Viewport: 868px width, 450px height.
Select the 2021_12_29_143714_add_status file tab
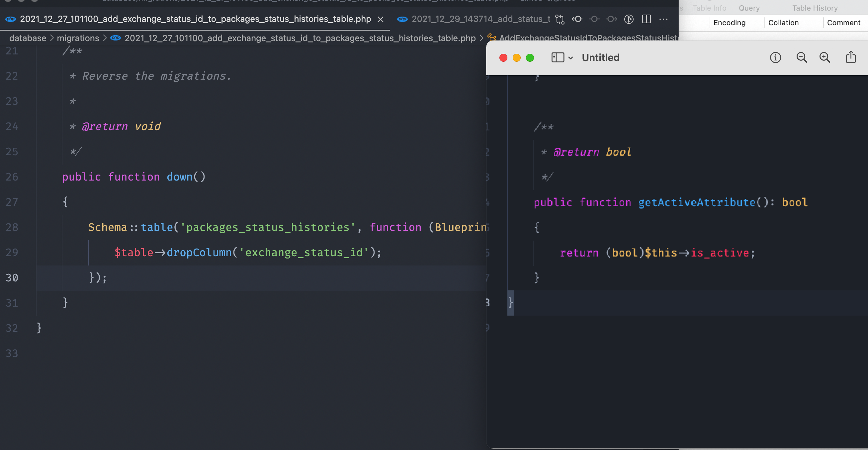point(478,19)
